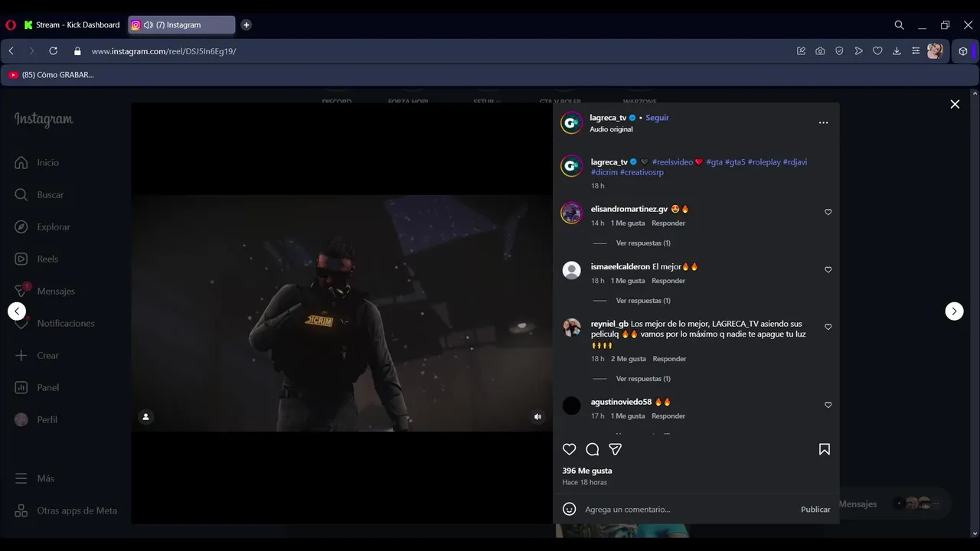Switch to Stream - Kick Dashboard tab
Image resolution: width=980 pixels, height=551 pixels.
click(72, 25)
